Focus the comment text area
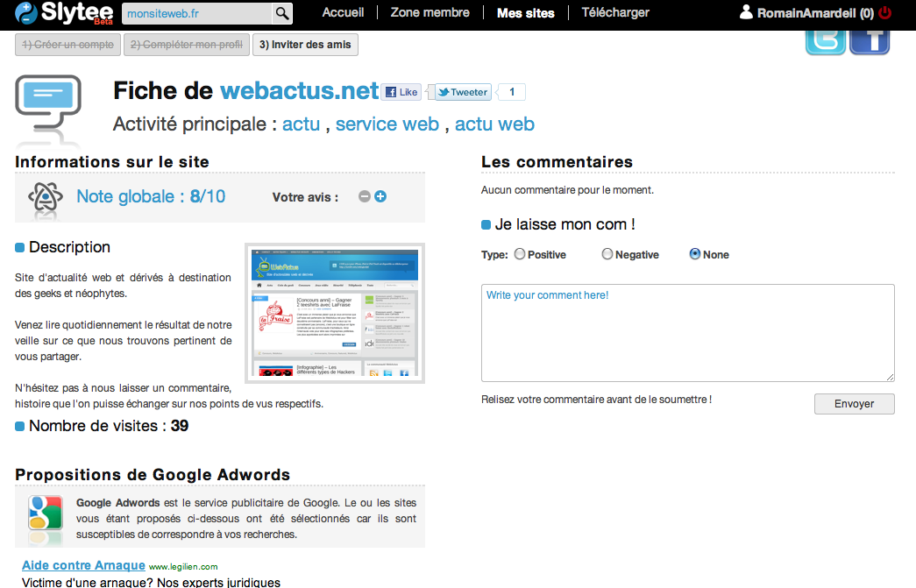 pos(687,333)
